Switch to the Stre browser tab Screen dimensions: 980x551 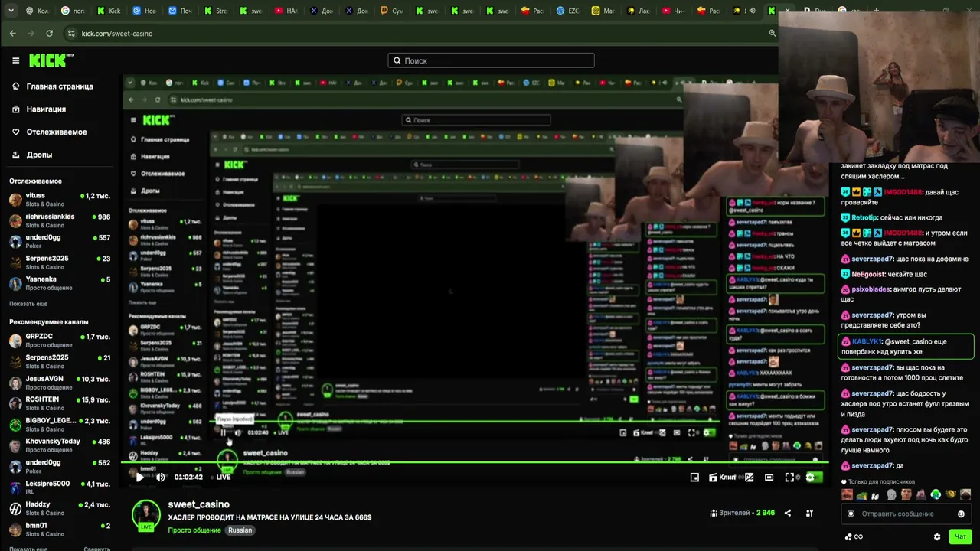(216, 11)
